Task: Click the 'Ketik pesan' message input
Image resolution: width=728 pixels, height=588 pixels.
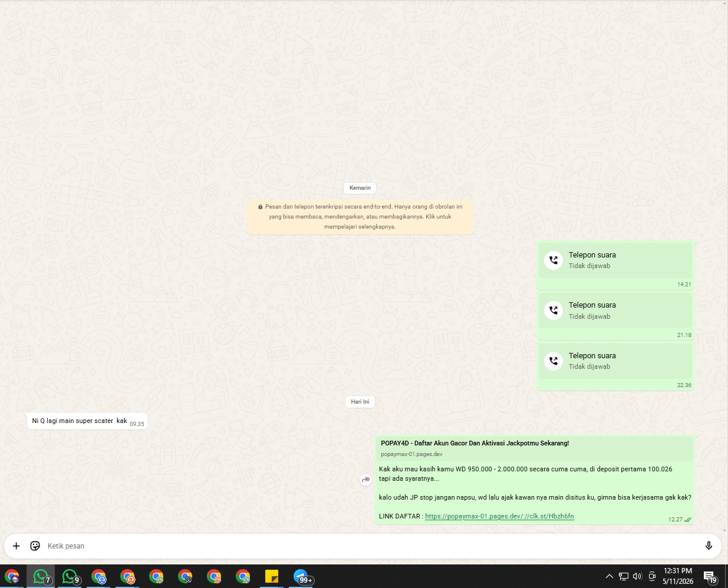Action: pos(371,546)
